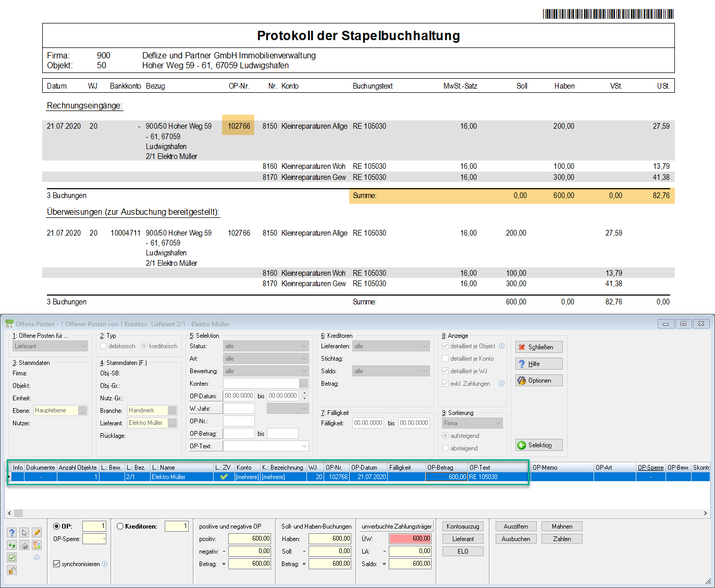This screenshot has height=588, width=715.
Task: Open the W.-Jahr dropdown list
Action: (x=288, y=409)
